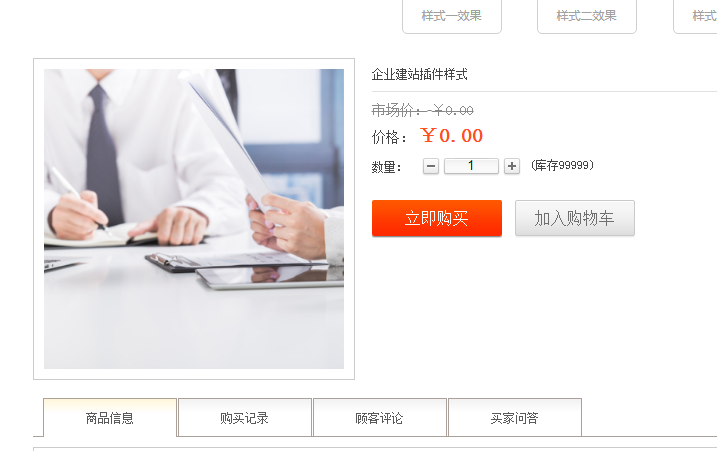Switch to the 顾客评论 tab
Image resolution: width=717 pixels, height=451 pixels.
pyautogui.click(x=380, y=418)
